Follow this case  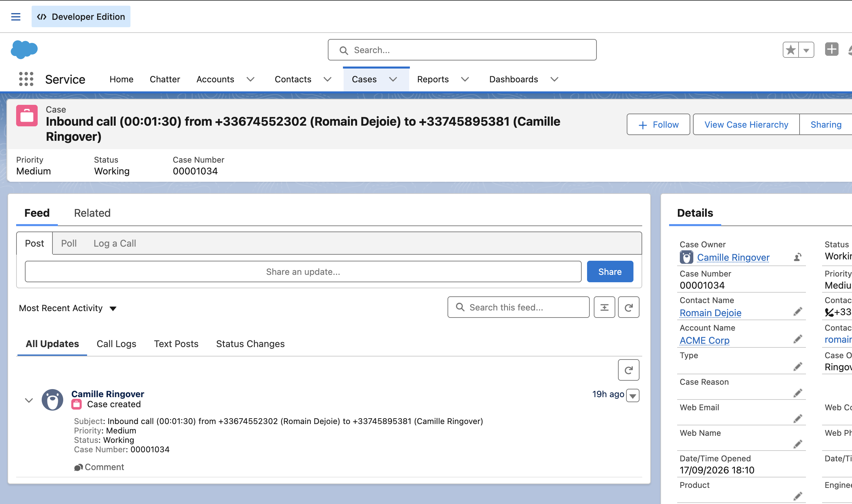coord(658,125)
